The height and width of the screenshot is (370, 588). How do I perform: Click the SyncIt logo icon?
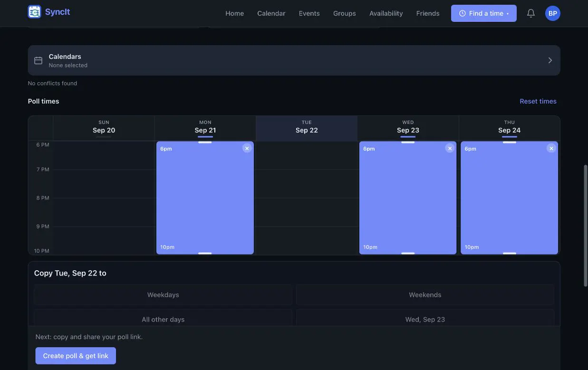pos(34,12)
